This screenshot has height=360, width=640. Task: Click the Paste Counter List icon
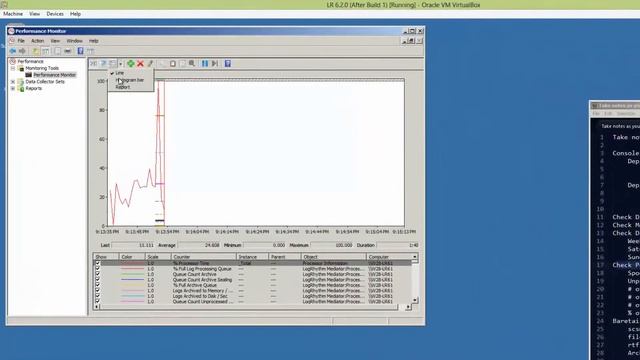[173, 64]
